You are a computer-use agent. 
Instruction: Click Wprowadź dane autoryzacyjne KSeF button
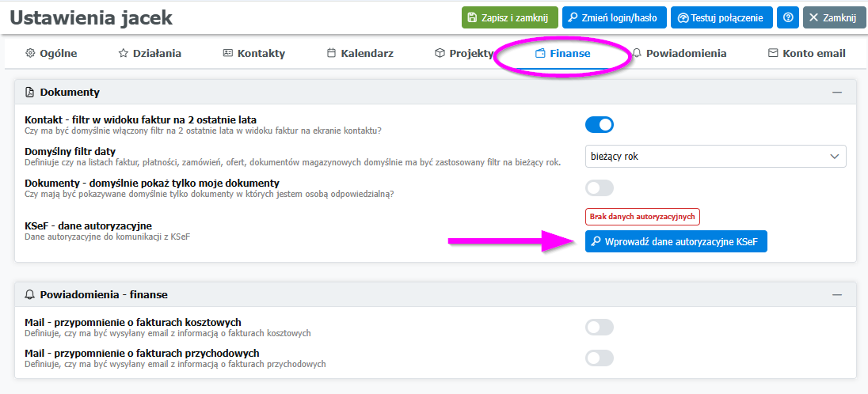pyautogui.click(x=676, y=241)
